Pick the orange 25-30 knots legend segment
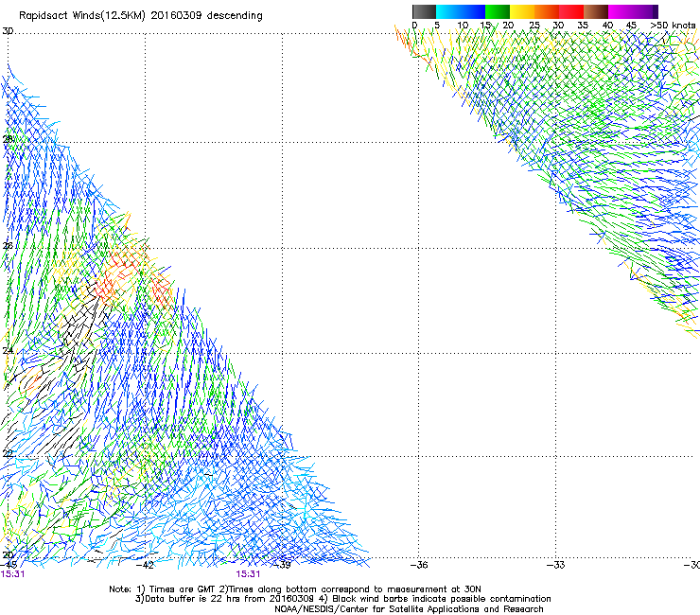 click(x=547, y=11)
